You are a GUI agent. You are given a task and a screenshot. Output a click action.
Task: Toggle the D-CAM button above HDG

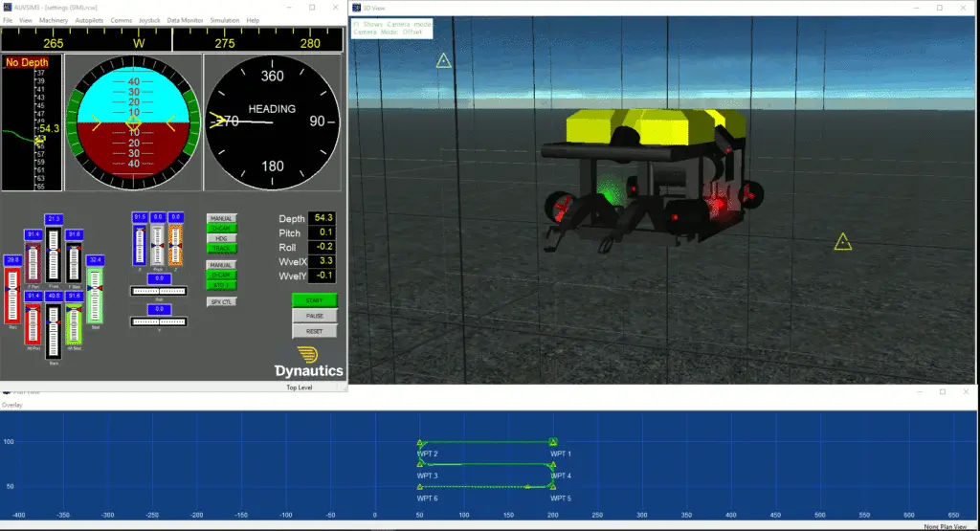click(x=221, y=229)
